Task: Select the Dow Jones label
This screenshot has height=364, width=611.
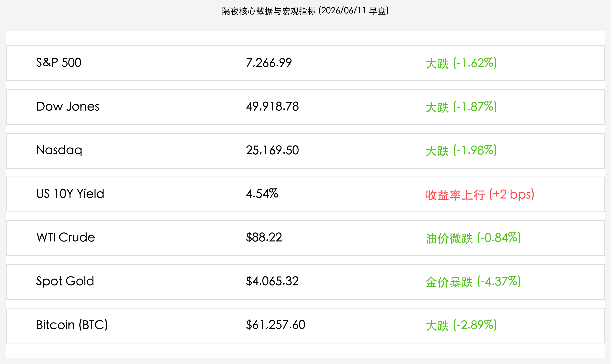Action: pos(68,106)
